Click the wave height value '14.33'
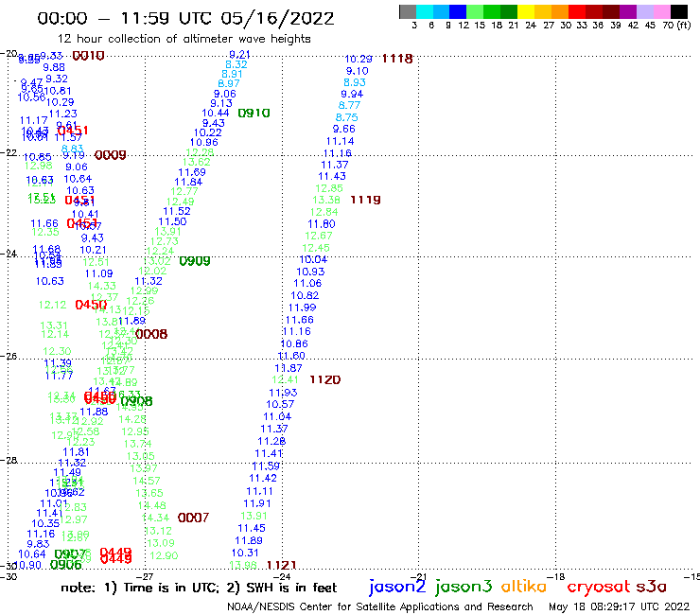The width and height of the screenshot is (700, 615). 102,286
